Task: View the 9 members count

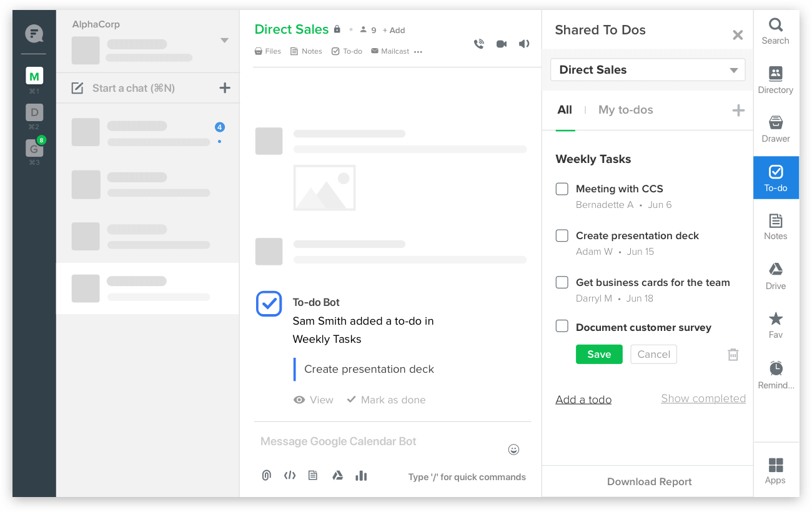Action: point(368,30)
